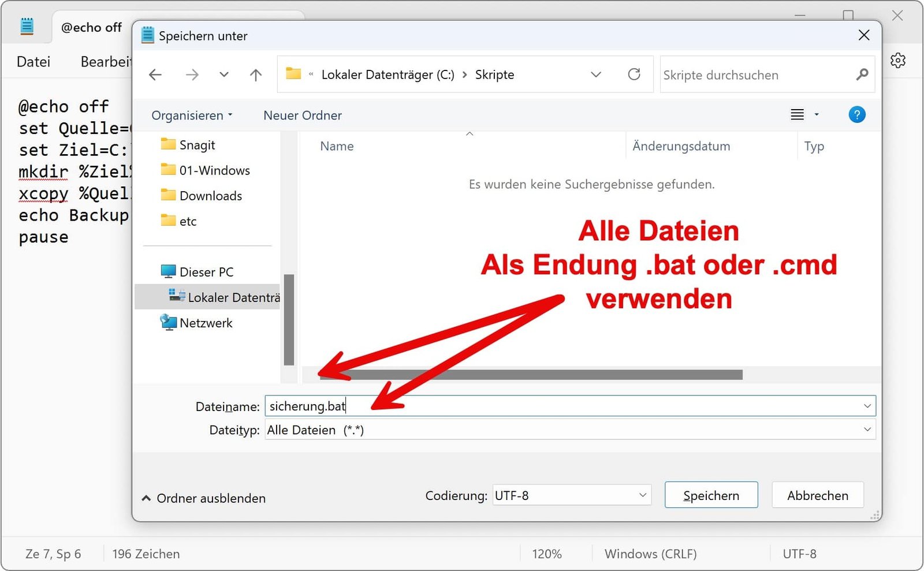Click the forward navigation arrow icon
The width and height of the screenshot is (924, 571).
coord(192,74)
